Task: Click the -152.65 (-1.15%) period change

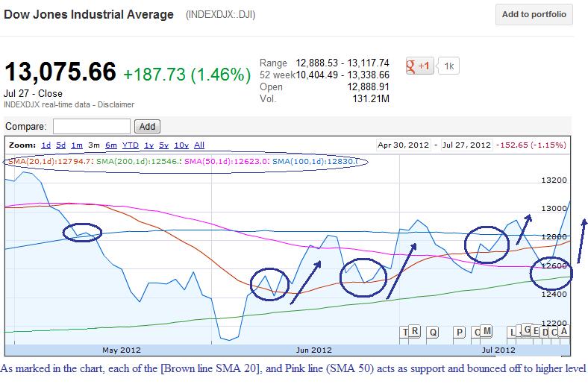Action: [531, 145]
